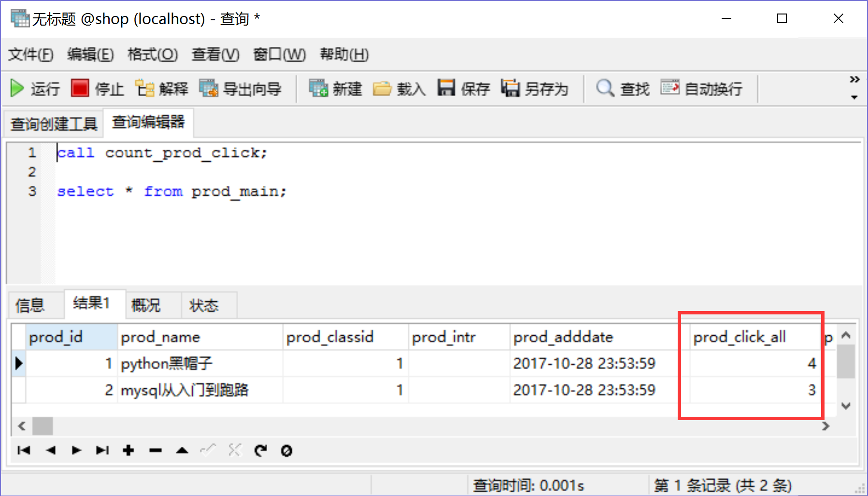Delete the record with minus icon
Viewport: 868px width, 496px height.
tap(156, 451)
